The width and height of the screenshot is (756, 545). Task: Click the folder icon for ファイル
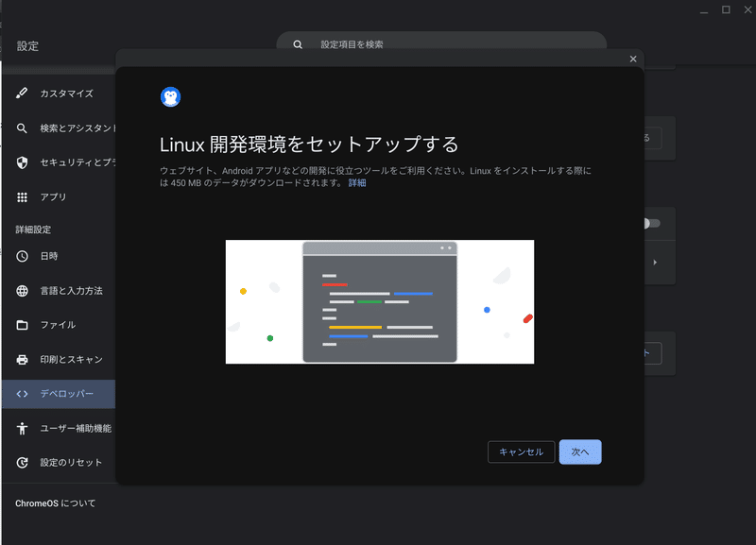click(22, 325)
